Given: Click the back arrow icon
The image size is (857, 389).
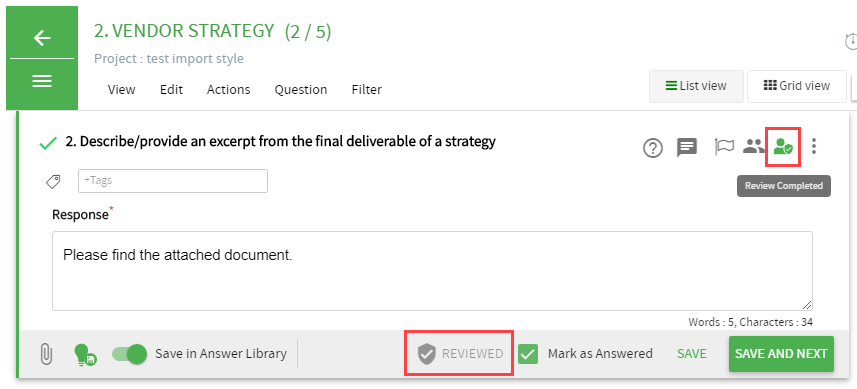Looking at the screenshot, I should [x=42, y=38].
